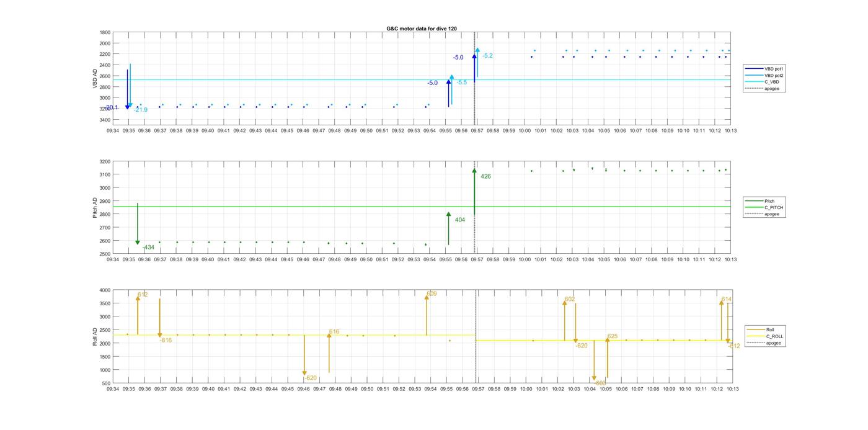Click the '602' data label in the Roll plot
The width and height of the screenshot is (868, 430).
pyautogui.click(x=570, y=299)
